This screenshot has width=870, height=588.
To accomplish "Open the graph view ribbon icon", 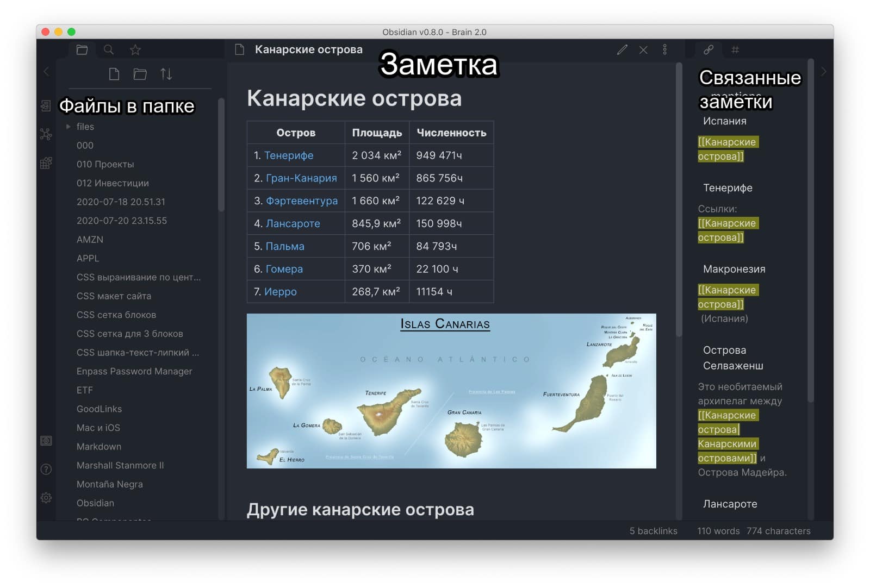I will (46, 134).
